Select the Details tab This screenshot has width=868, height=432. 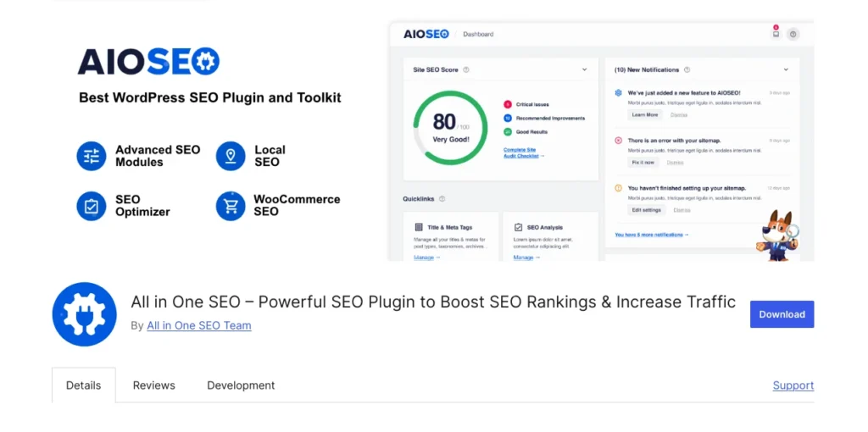pyautogui.click(x=83, y=385)
